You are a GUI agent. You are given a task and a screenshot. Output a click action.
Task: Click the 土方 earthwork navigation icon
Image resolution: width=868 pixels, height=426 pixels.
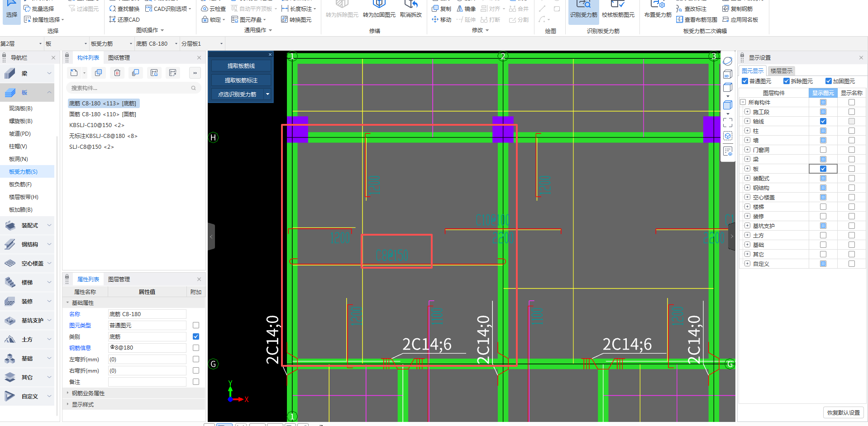coord(10,339)
